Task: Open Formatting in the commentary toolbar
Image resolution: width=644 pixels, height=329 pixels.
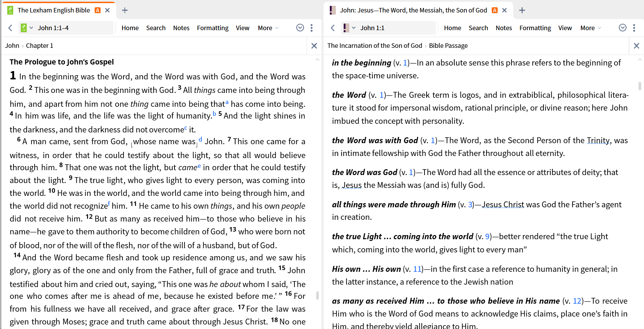Action: [x=535, y=28]
